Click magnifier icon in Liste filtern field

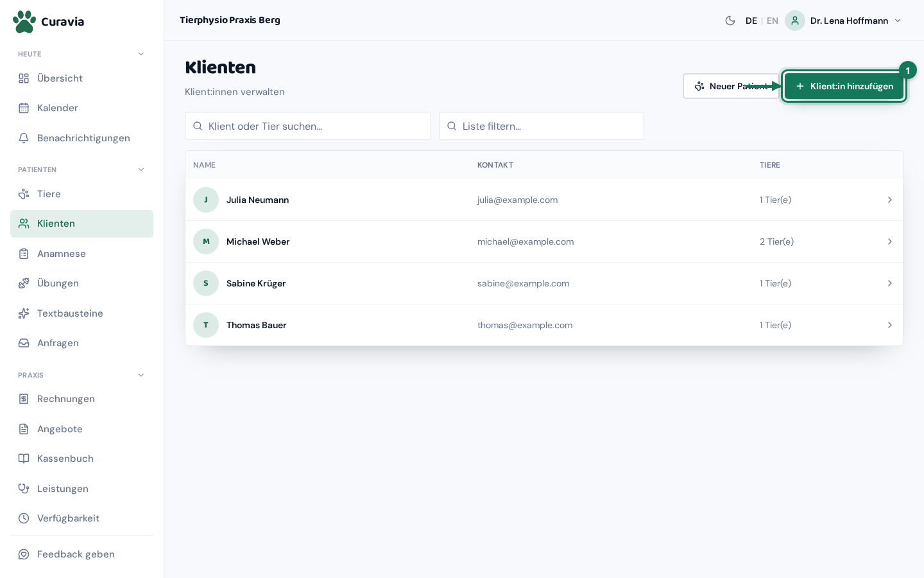[452, 126]
